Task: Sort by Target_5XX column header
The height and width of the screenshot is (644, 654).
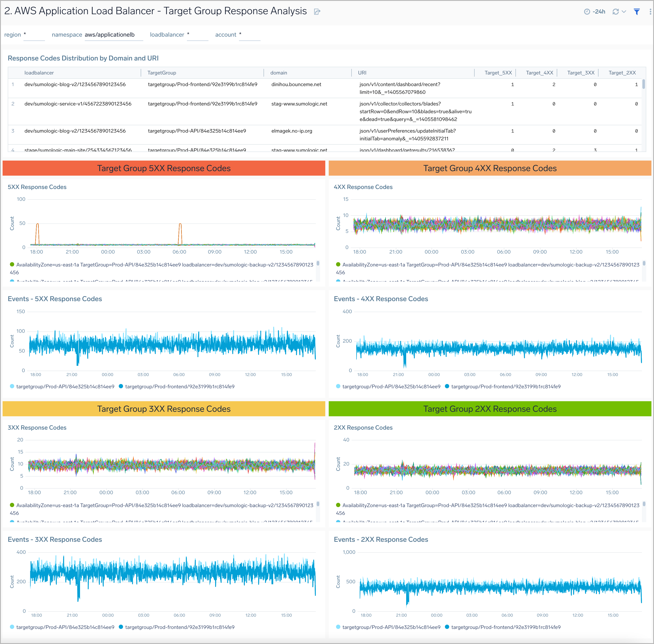Action: click(498, 73)
